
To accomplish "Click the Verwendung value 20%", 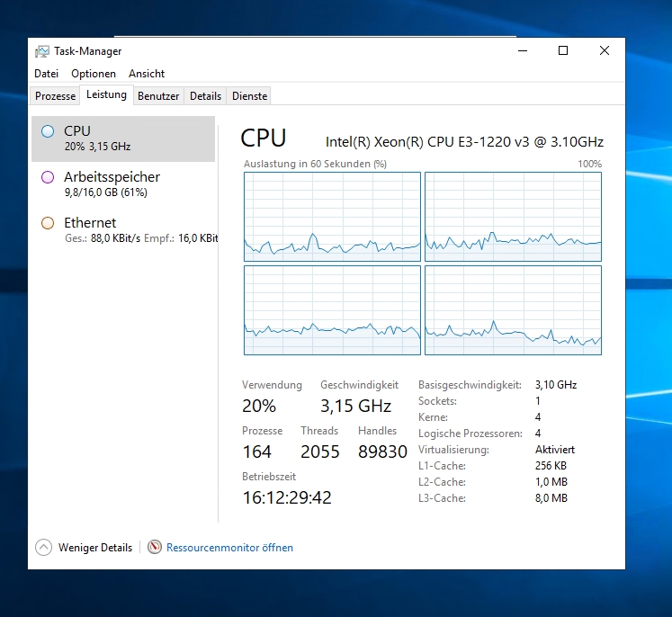I will [259, 406].
